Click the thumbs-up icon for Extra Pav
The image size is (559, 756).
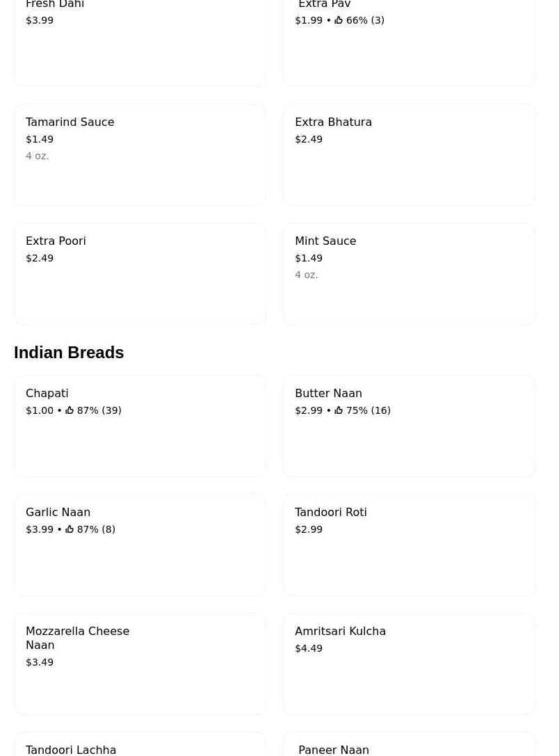tap(339, 20)
